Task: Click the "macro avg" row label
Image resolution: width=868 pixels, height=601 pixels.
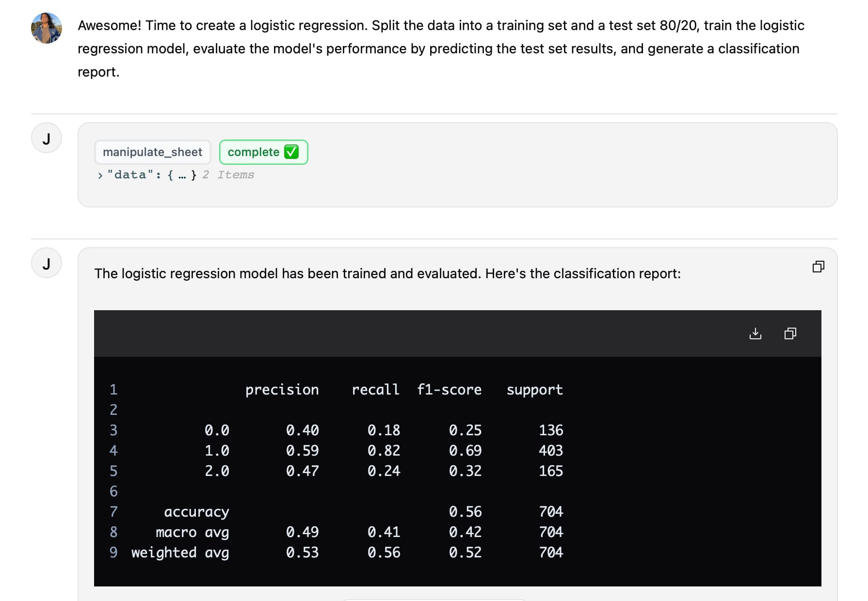Action: click(x=193, y=532)
